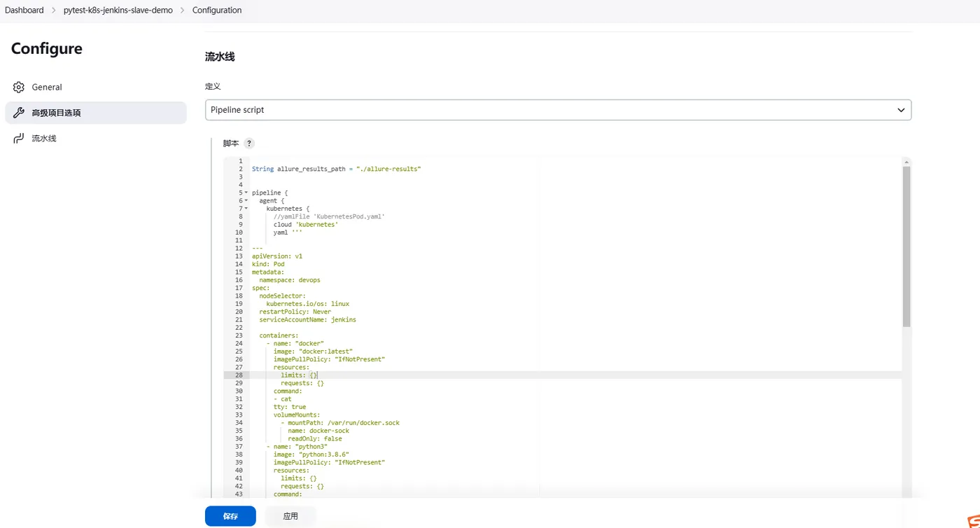Go to 高级项目选项 section
This screenshot has height=528, width=980.
tap(96, 113)
